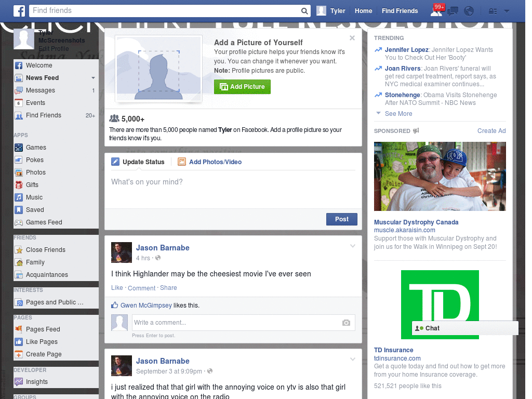Share the Highlander post

pyautogui.click(x=168, y=288)
